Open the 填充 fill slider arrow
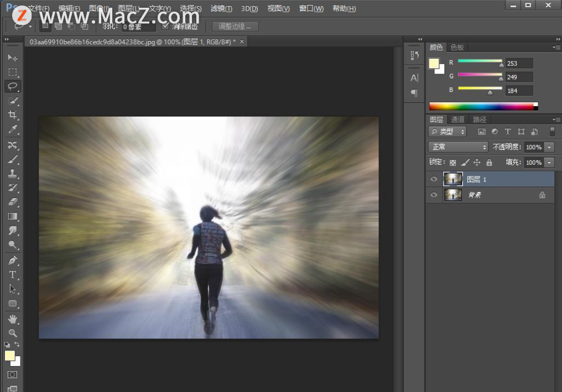Screen dimensions: 562x392 tap(549, 163)
